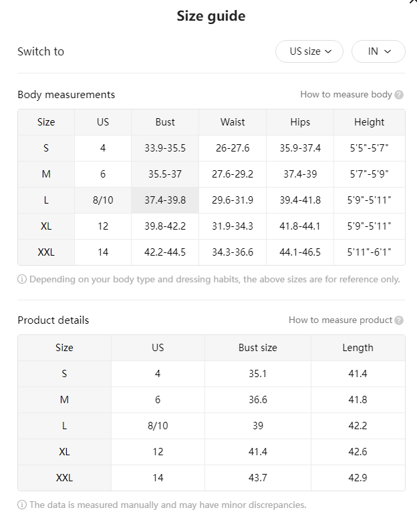Viewport: 417px width, 532px height.
Task: Open the How to measure body link
Action: pyautogui.click(x=346, y=94)
